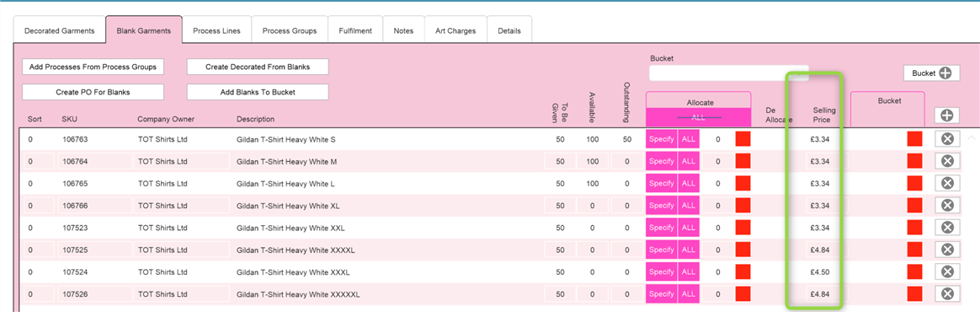Screen dimensions: 980x312
Task: Click ALL allocate for SKU 106766
Action: [689, 205]
